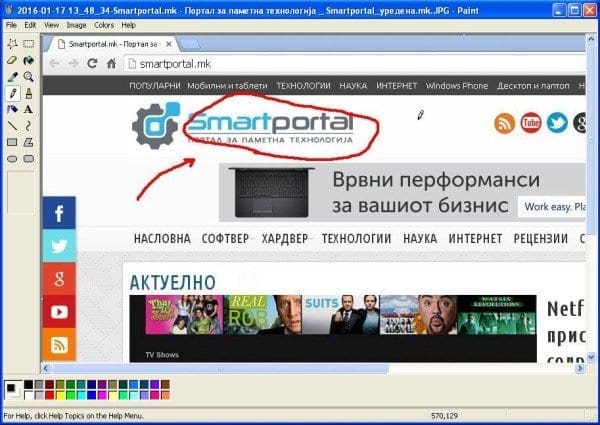Click the Windows Phone item in dark bar

[457, 86]
